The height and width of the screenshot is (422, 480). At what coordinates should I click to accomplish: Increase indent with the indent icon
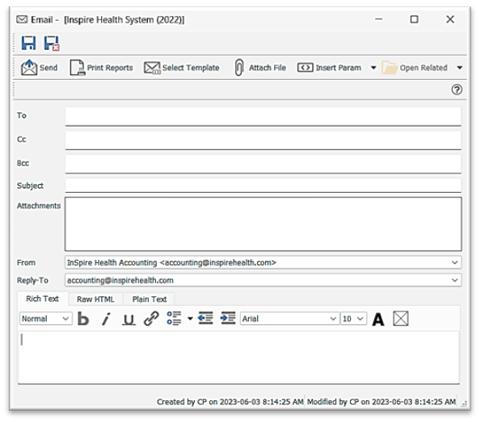pos(228,318)
